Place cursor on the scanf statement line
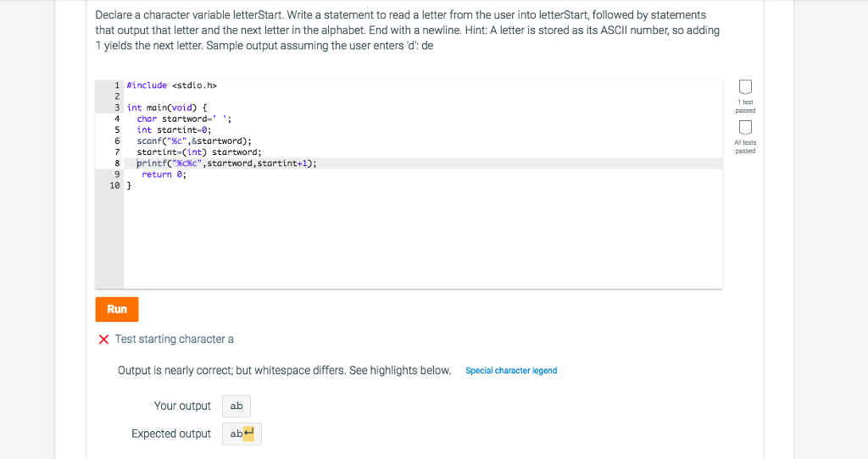 point(194,141)
